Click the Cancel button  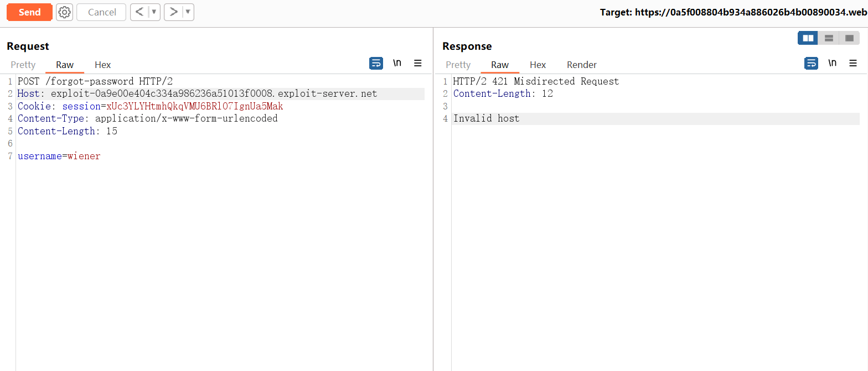[102, 12]
